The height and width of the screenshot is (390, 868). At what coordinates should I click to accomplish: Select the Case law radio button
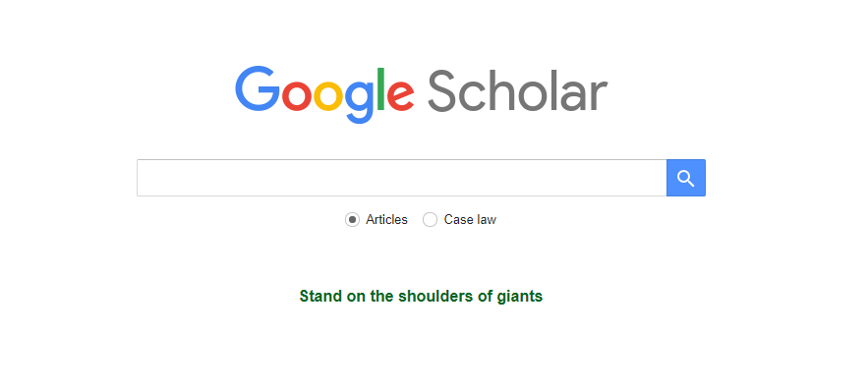pos(431,220)
